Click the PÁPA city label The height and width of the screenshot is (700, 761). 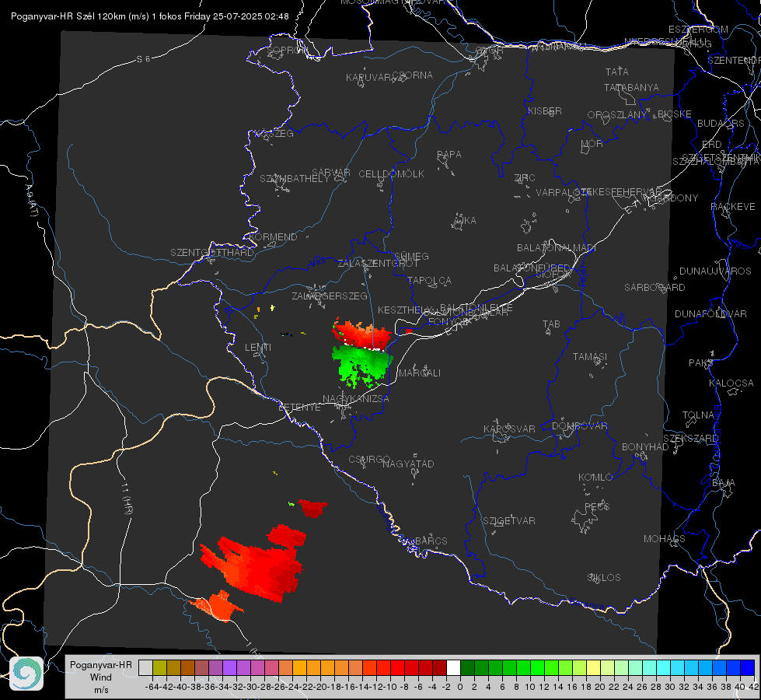[449, 155]
